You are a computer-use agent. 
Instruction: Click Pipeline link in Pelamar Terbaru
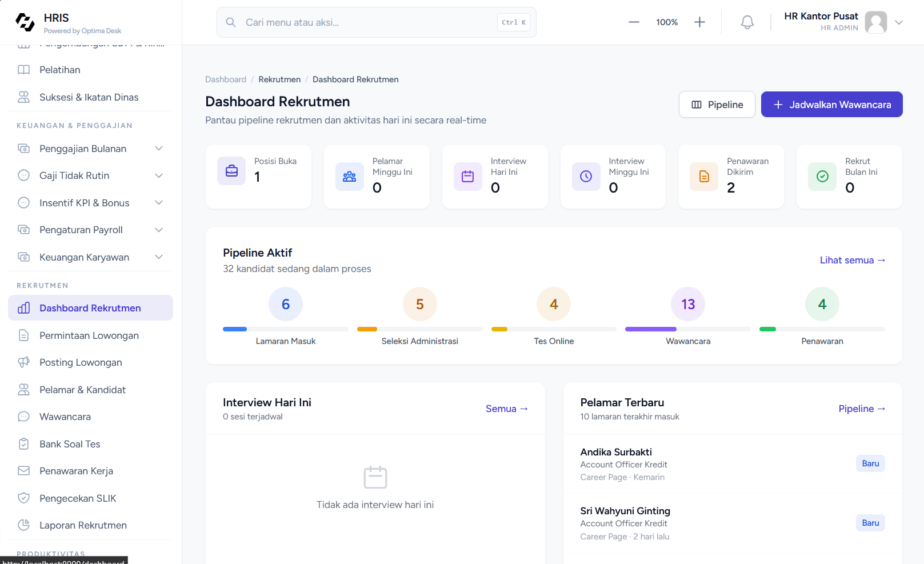862,409
